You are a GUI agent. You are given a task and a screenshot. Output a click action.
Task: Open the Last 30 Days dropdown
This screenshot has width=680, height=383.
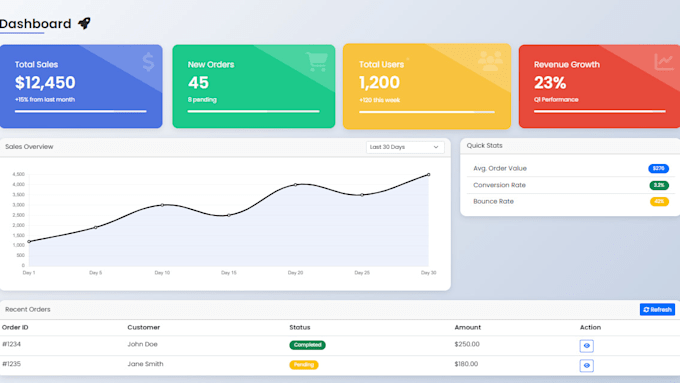tap(405, 147)
